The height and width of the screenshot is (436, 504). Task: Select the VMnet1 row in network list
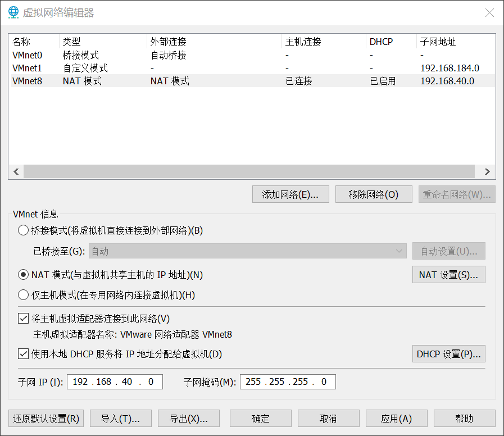[253, 68]
